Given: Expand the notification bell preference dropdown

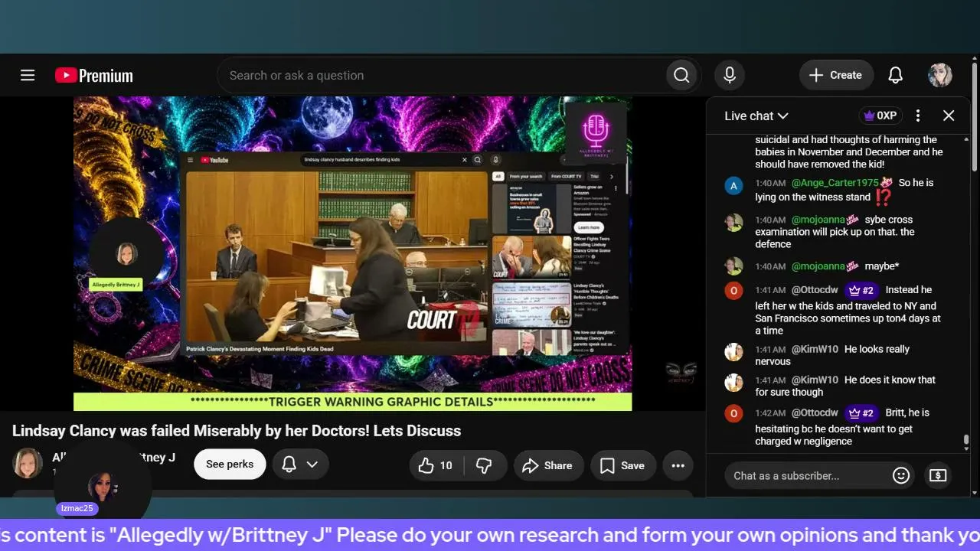Looking at the screenshot, I should point(301,465).
